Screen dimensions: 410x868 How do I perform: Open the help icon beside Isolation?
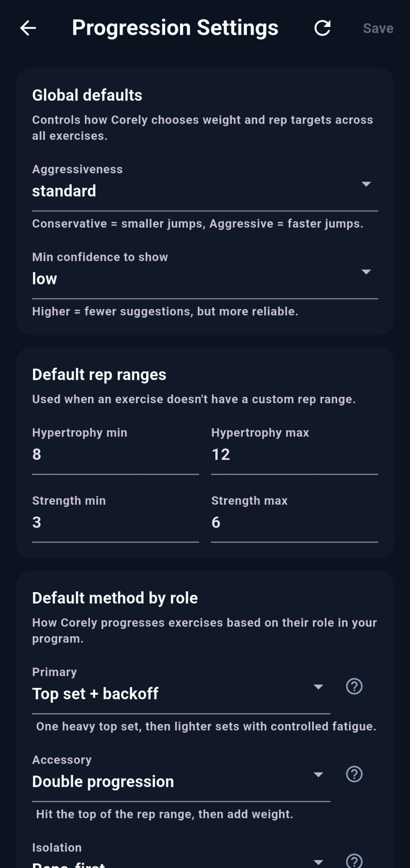(x=355, y=861)
